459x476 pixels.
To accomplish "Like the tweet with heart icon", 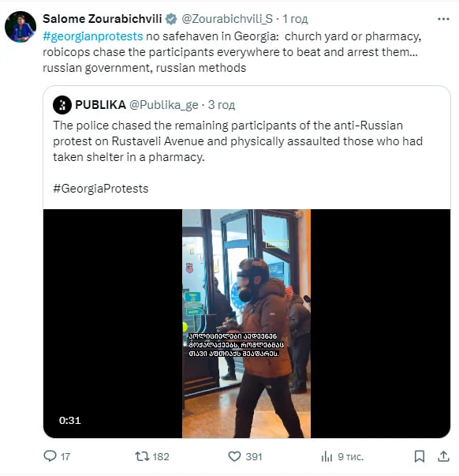I will (x=234, y=456).
